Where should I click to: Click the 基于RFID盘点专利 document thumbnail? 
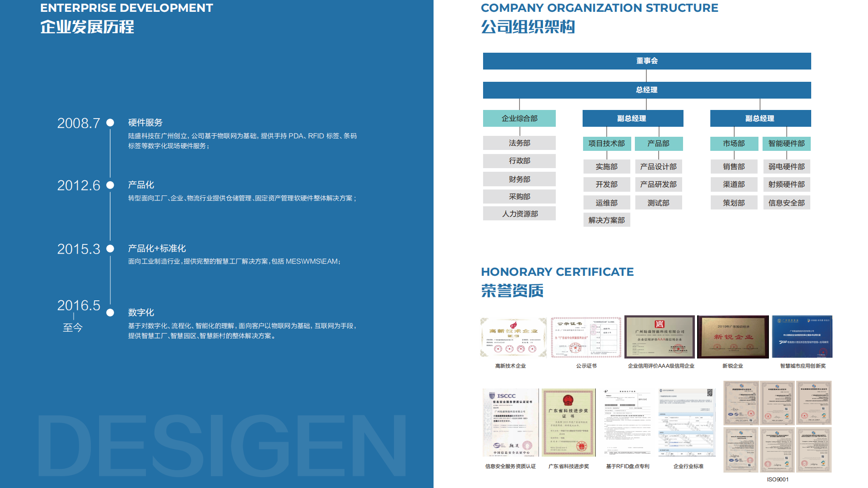click(x=627, y=423)
